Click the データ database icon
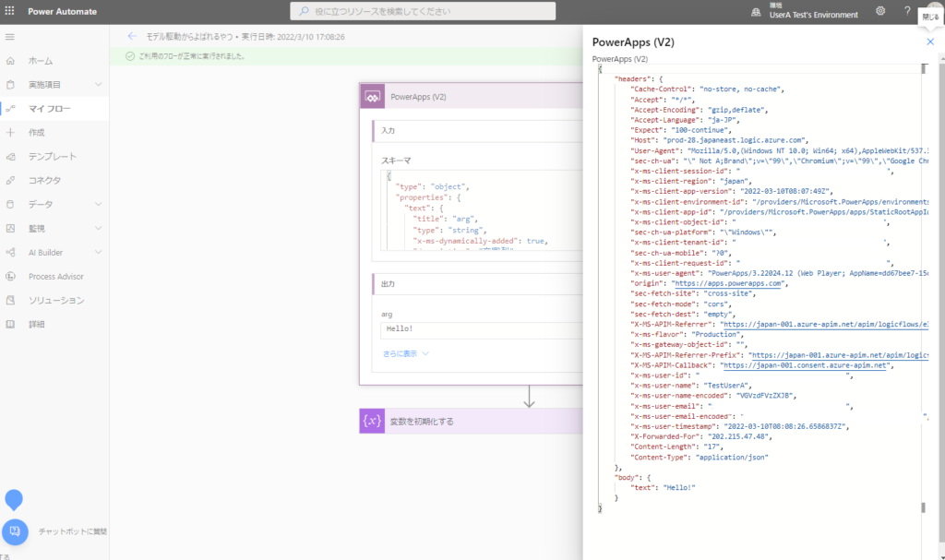945x560 pixels. [10, 204]
